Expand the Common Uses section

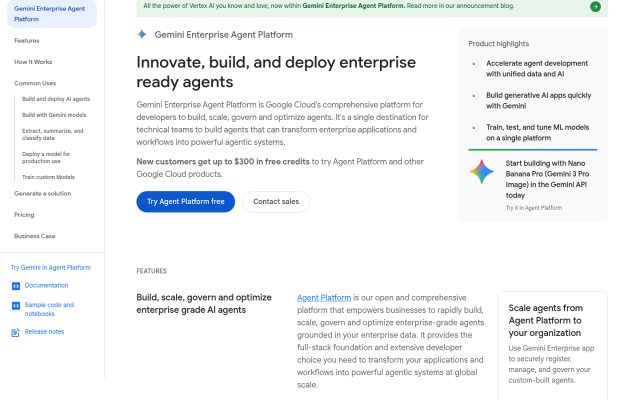point(35,83)
